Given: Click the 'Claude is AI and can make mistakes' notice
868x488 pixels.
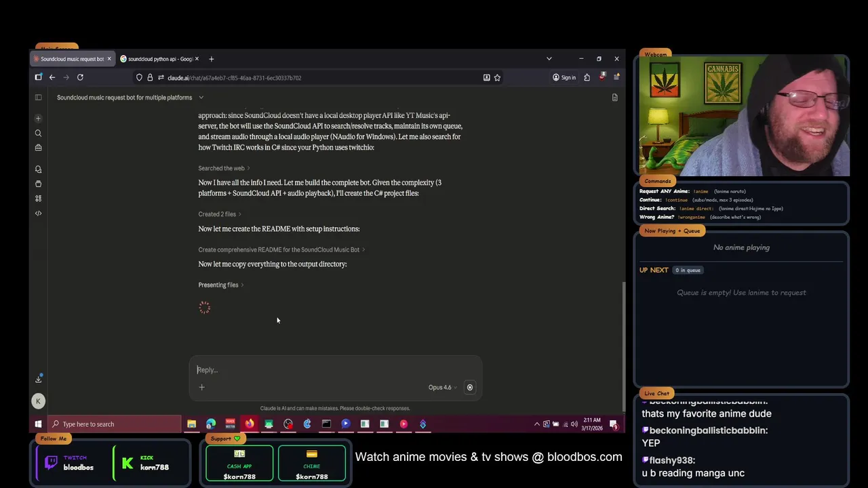Looking at the screenshot, I should click(x=335, y=408).
